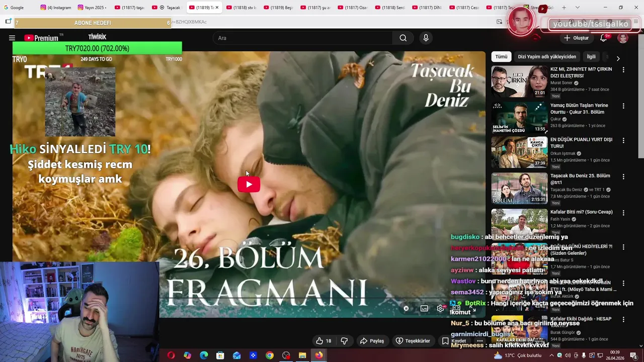644x362 pixels.
Task: Open KIZ MI ZIHNIYET MI video thumbnail
Action: [519, 81]
